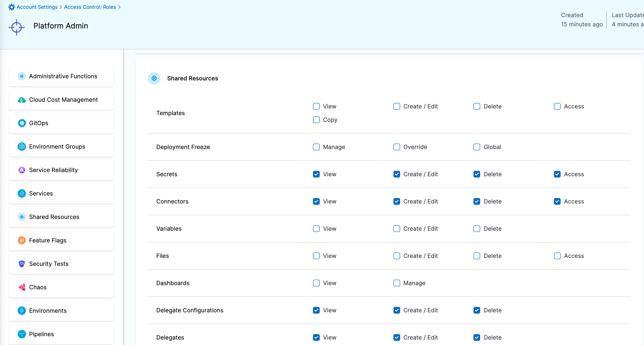Click the Service Reliability icon
This screenshot has width=644, height=345.
(x=22, y=170)
